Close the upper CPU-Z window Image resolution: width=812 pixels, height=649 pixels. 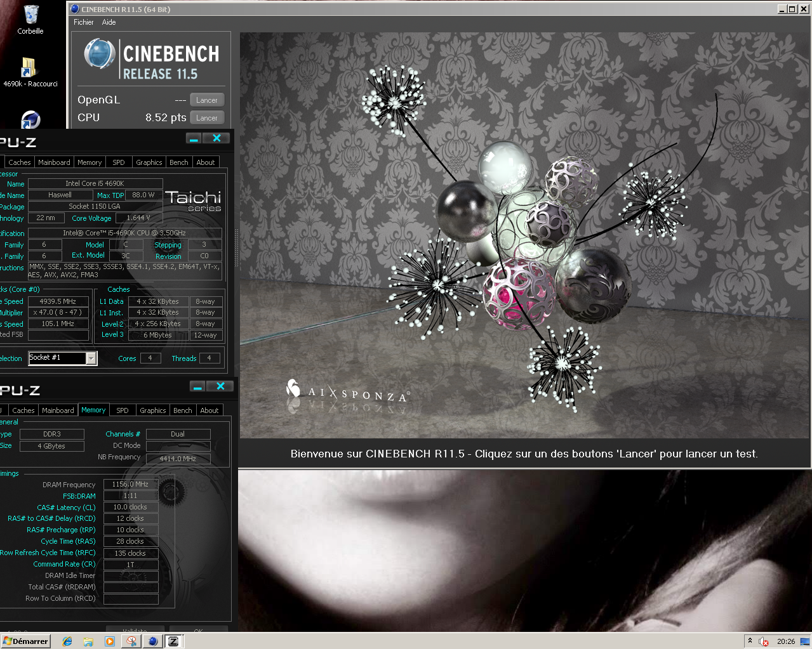[x=216, y=138]
